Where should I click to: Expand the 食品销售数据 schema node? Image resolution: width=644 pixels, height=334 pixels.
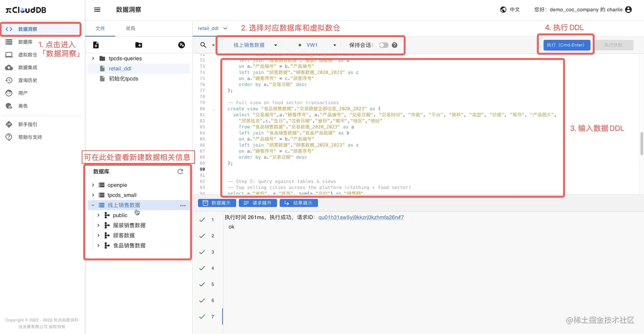point(98,246)
